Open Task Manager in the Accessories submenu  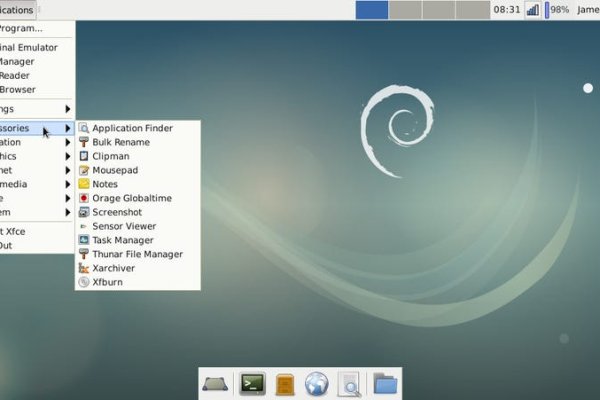122,240
